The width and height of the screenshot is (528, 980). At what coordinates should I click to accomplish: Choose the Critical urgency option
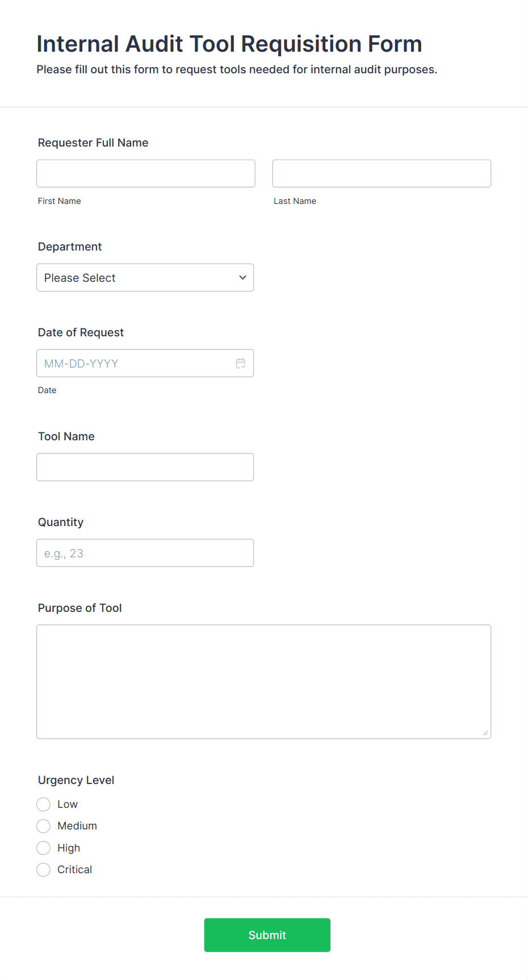44,870
